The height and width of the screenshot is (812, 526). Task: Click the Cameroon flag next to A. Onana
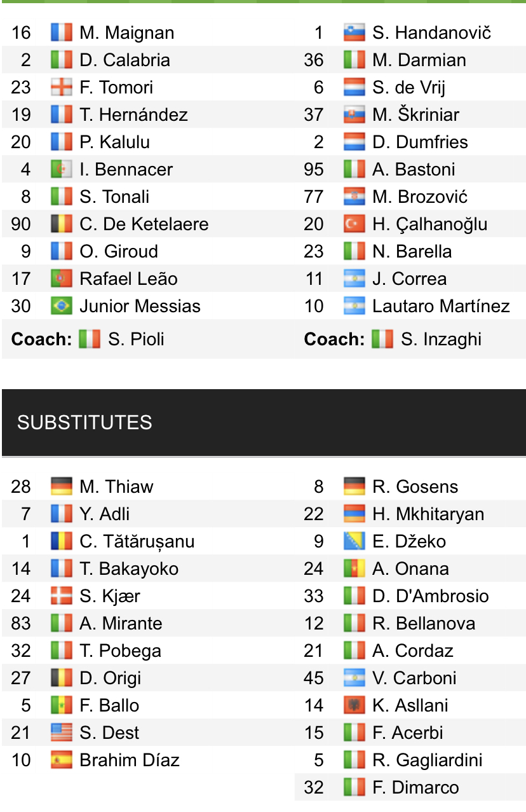click(354, 568)
